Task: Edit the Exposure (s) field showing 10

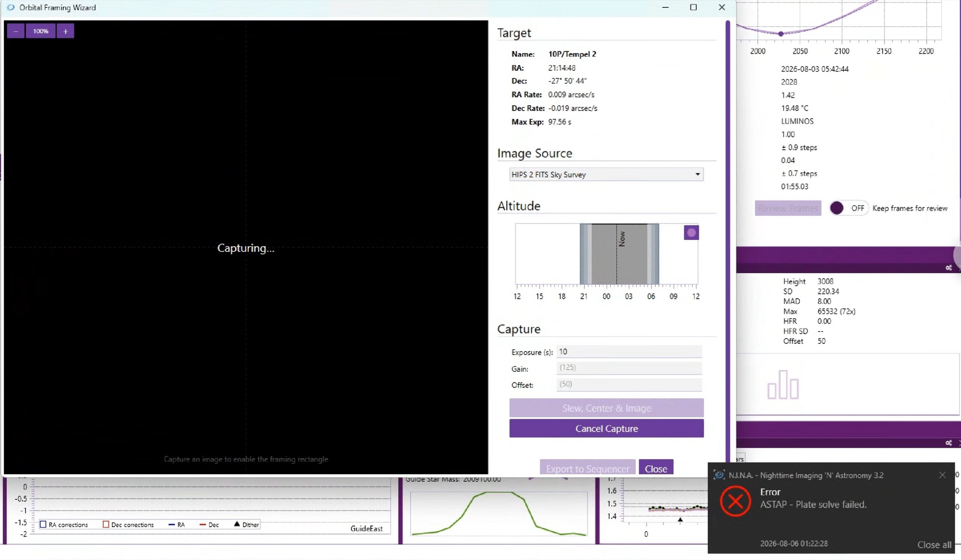Action: [x=629, y=352]
